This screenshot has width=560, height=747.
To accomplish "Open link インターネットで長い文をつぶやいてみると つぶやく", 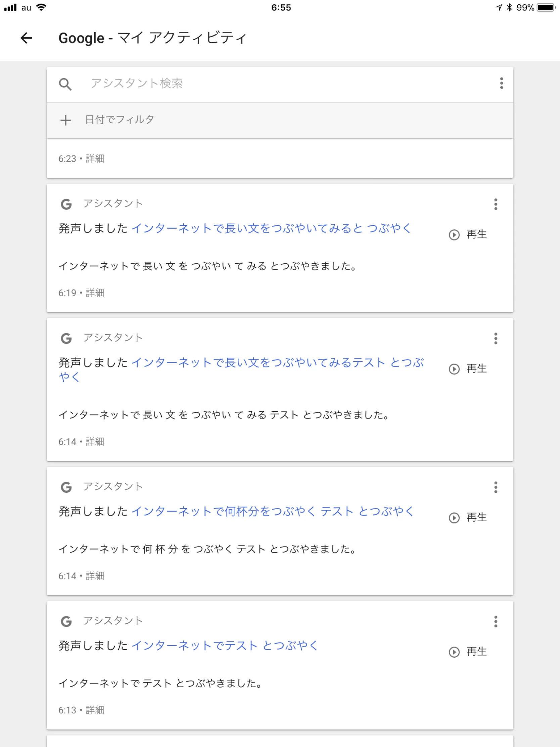I will [271, 229].
